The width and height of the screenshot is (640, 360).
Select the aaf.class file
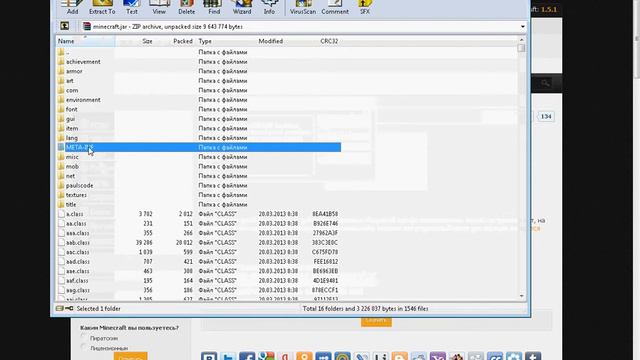coord(199,281)
